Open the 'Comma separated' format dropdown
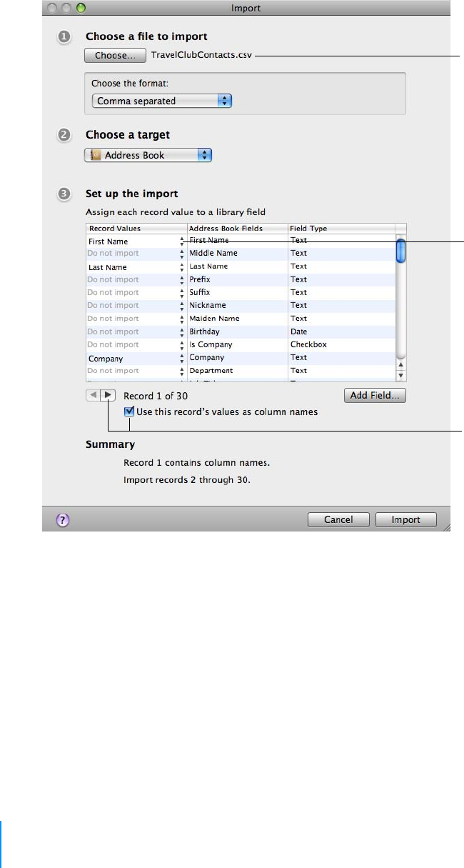The width and height of the screenshot is (464, 868). coord(162,101)
